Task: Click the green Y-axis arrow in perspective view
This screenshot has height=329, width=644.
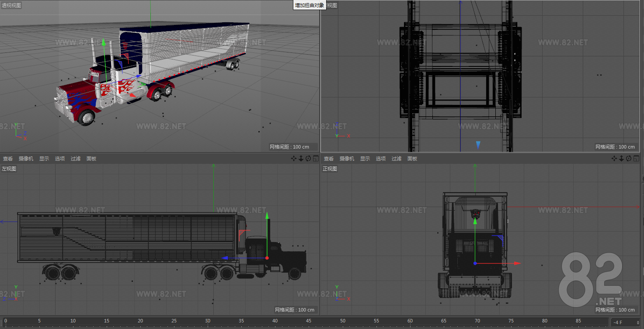Action: click(x=104, y=42)
